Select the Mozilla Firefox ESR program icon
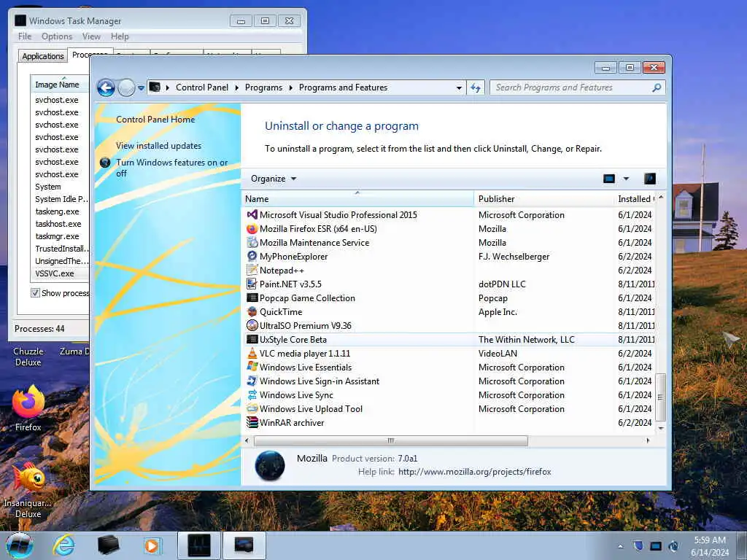 [x=252, y=228]
